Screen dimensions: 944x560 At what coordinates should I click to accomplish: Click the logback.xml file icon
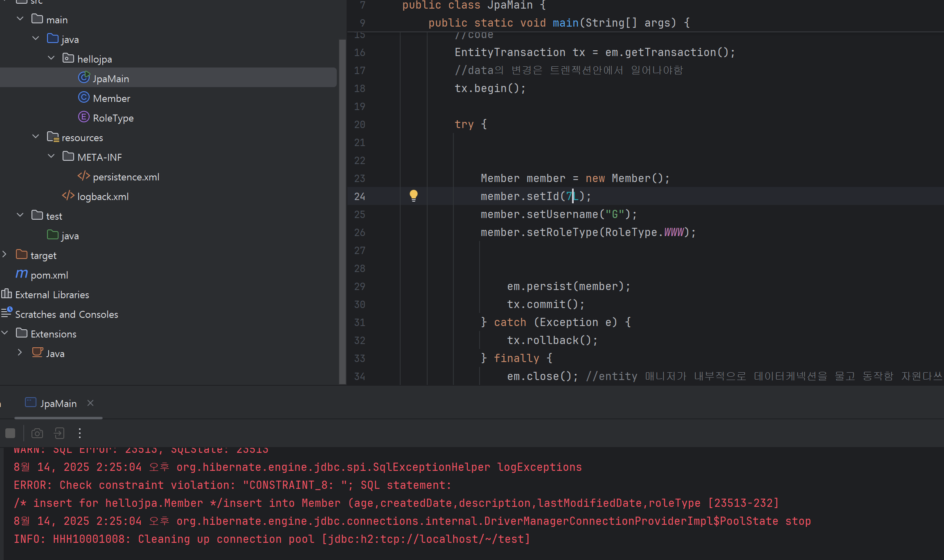point(68,196)
